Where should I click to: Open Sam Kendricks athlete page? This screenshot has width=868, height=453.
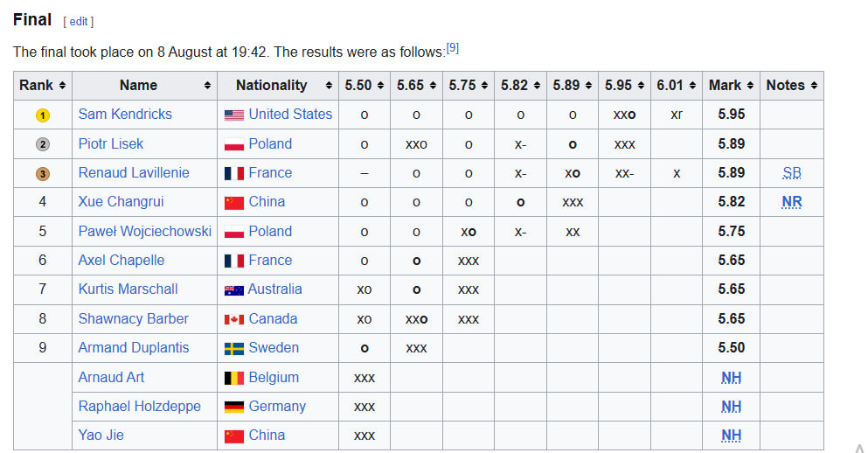[x=125, y=115]
